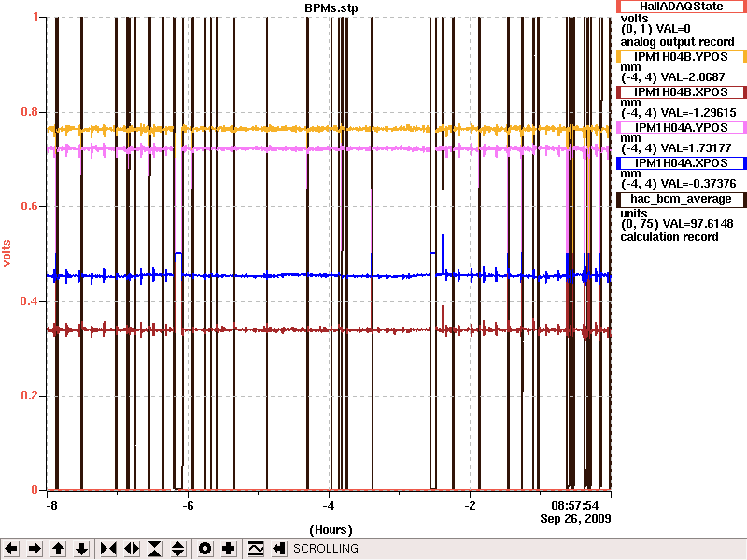Click the vertical 'volts' y-axis label
The height and width of the screenshot is (560, 747).
[7, 253]
